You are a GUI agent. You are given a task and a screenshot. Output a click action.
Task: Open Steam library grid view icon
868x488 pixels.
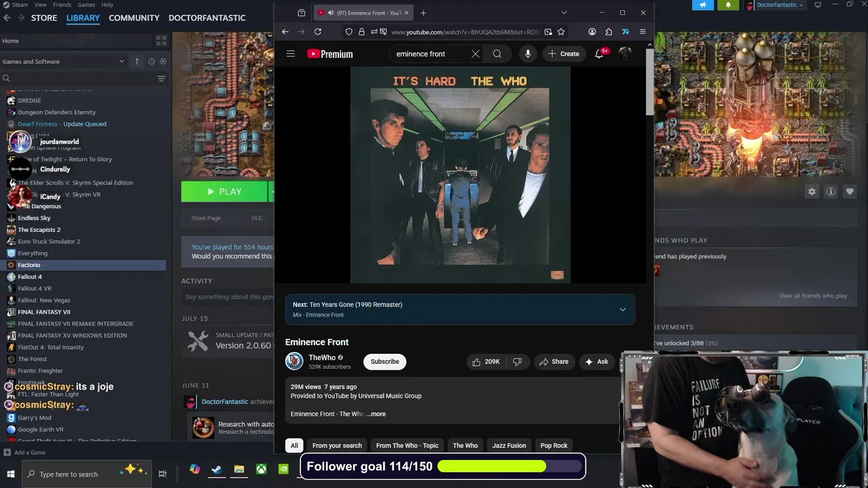[x=161, y=41]
